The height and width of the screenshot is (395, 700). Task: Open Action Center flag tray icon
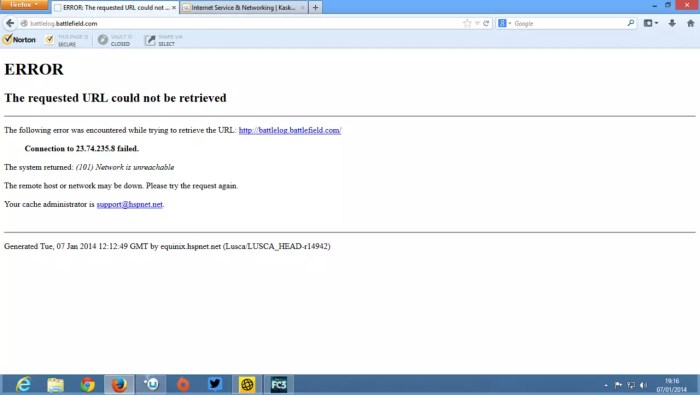click(618, 385)
